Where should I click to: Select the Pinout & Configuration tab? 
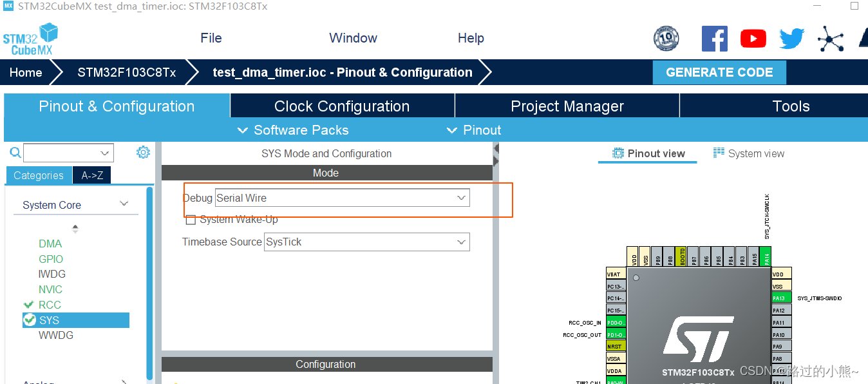coord(117,106)
